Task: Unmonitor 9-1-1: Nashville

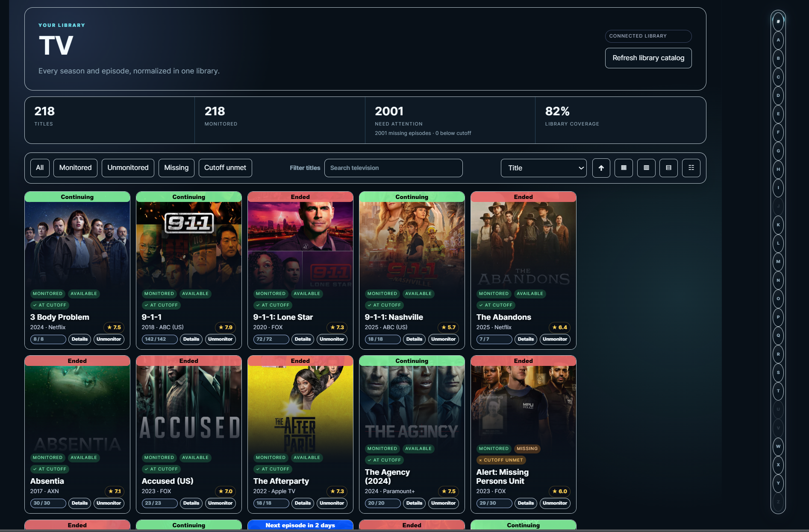Action: pyautogui.click(x=444, y=339)
